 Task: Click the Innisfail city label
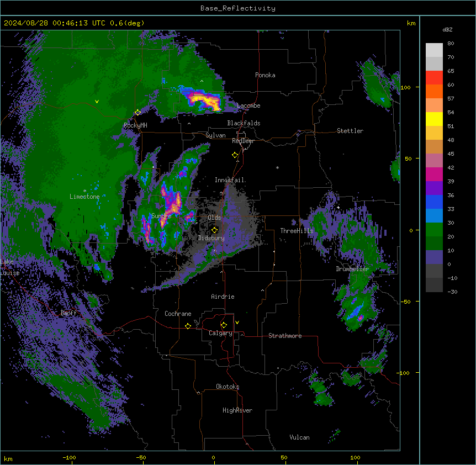pos(229,180)
